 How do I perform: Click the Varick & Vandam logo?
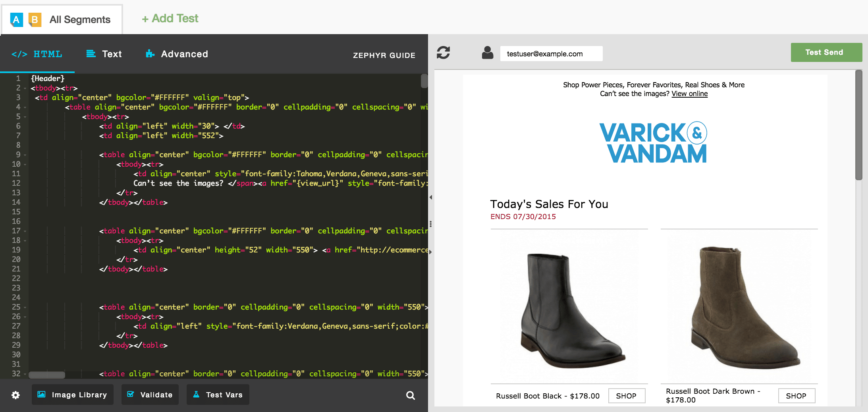[653, 143]
